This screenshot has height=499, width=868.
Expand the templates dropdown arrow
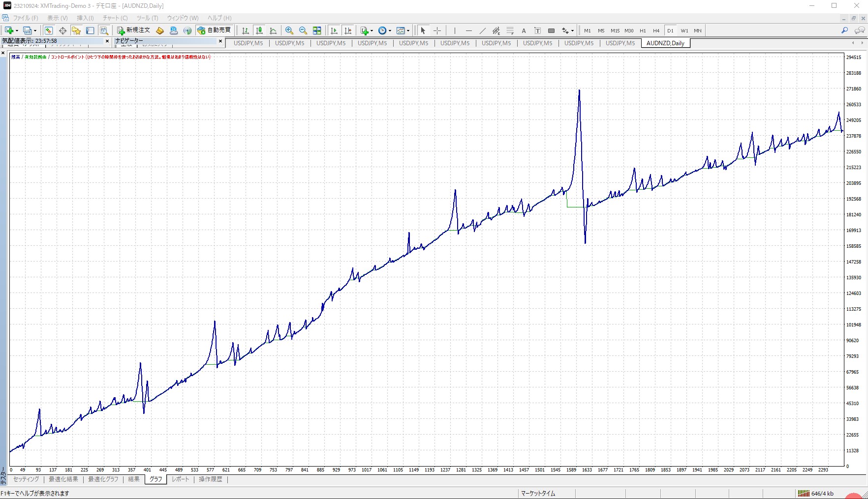(x=408, y=30)
